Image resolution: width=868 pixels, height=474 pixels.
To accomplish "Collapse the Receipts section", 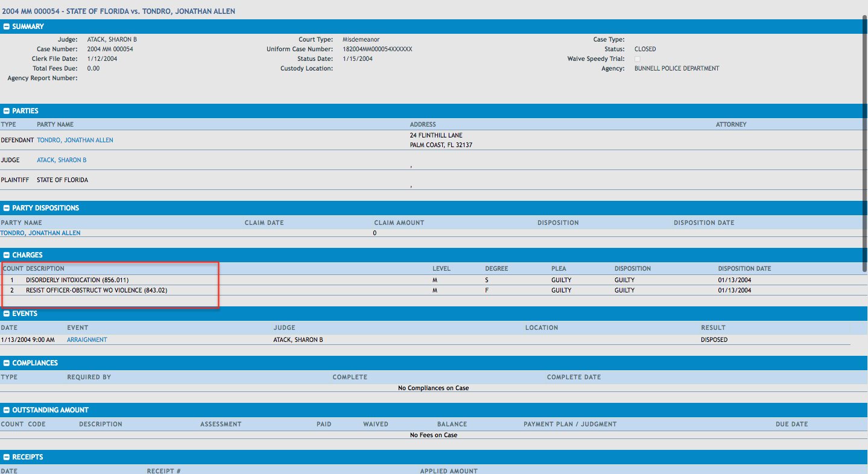I will (x=7, y=457).
